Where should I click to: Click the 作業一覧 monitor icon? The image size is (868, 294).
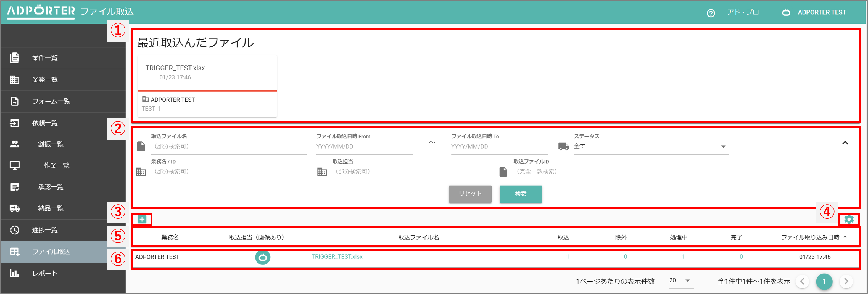pyautogui.click(x=14, y=165)
